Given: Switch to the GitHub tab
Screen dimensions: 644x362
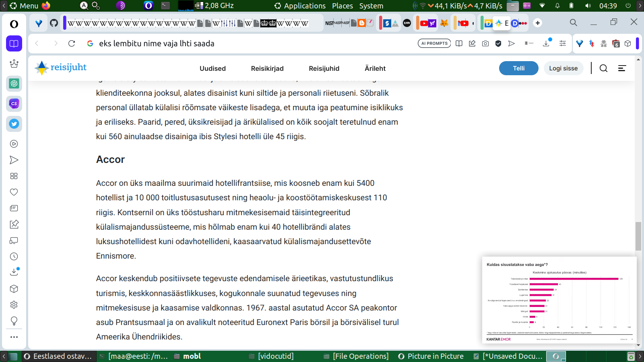Looking at the screenshot, I should [54, 23].
